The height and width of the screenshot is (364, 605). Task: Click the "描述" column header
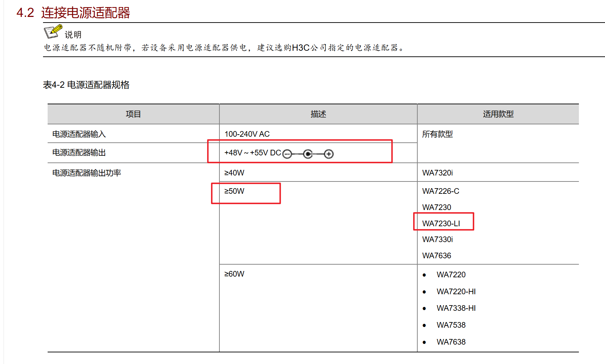(x=318, y=114)
